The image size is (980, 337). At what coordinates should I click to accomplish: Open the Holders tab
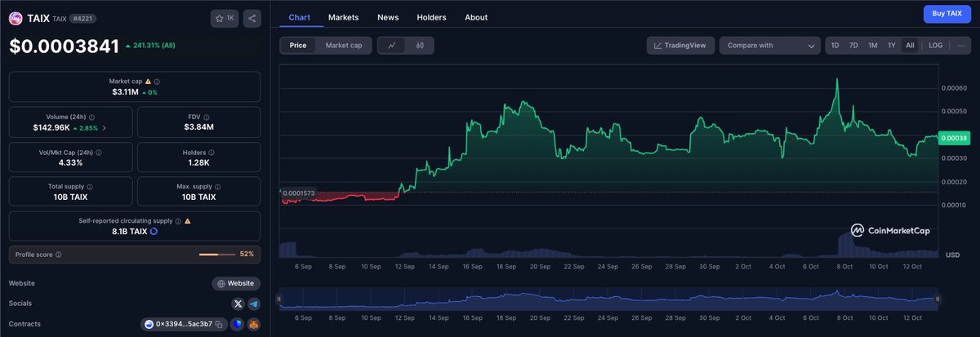pyautogui.click(x=431, y=17)
